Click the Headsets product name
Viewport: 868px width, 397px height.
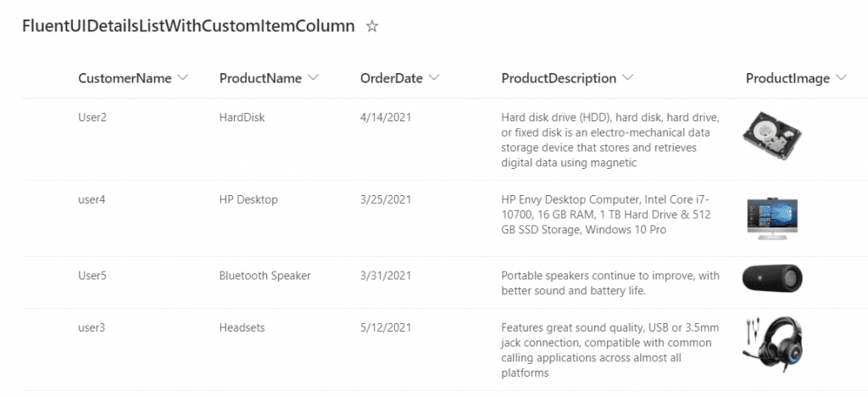pos(242,327)
